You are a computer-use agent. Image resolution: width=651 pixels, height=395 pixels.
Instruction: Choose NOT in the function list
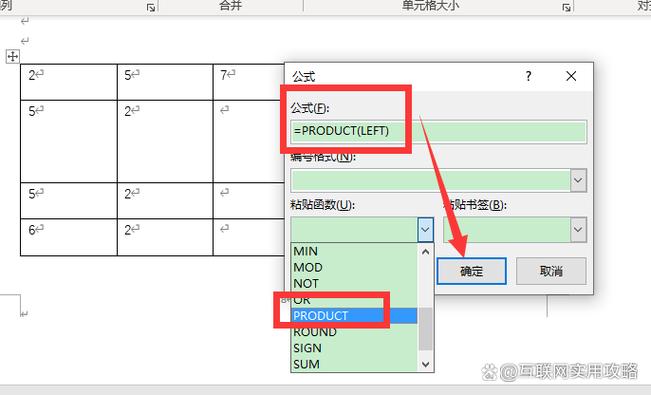(355, 284)
